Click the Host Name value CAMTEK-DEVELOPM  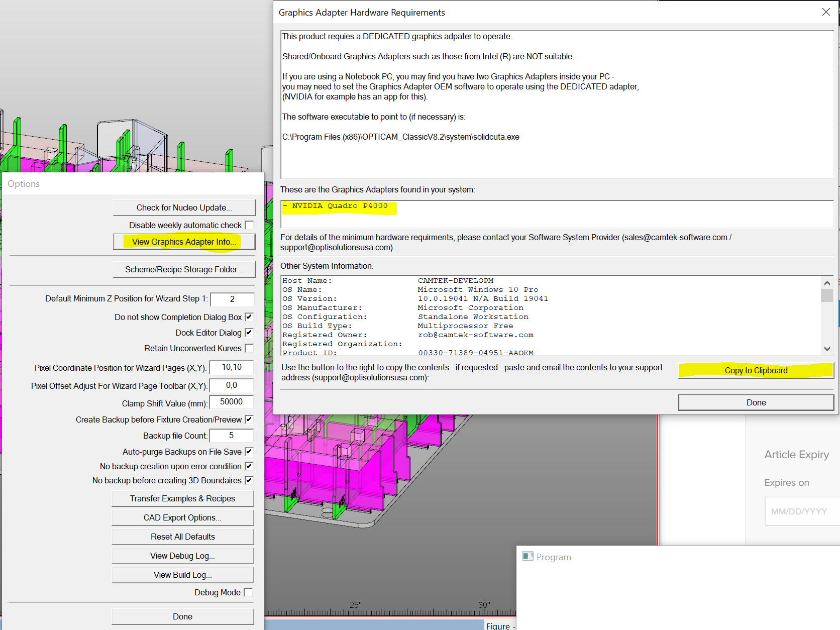click(456, 281)
